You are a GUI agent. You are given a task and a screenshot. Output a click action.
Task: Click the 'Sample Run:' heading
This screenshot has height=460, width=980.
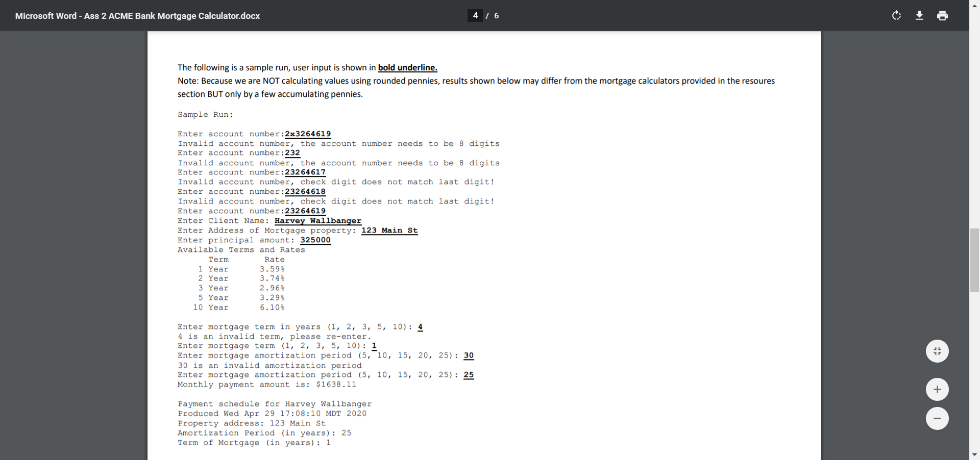point(205,115)
